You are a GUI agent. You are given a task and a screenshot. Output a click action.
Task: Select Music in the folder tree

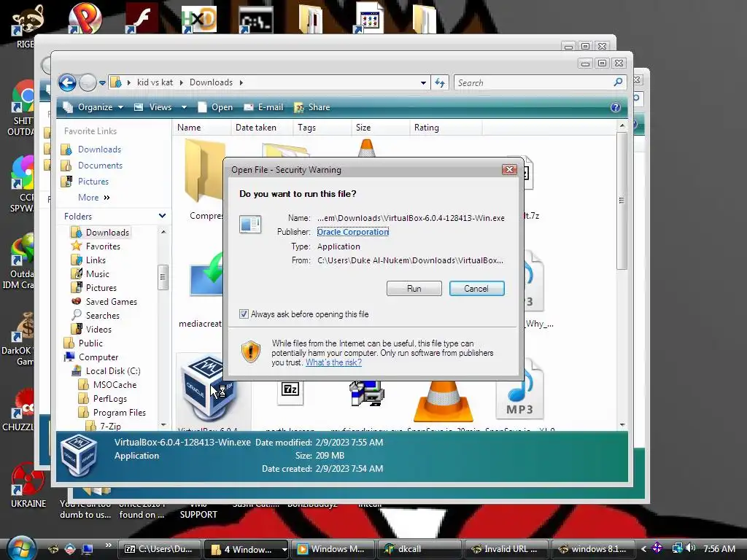pos(97,274)
